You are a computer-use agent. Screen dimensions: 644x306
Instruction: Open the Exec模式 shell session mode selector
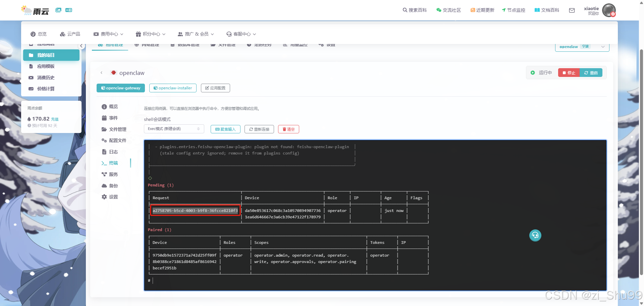pyautogui.click(x=174, y=129)
